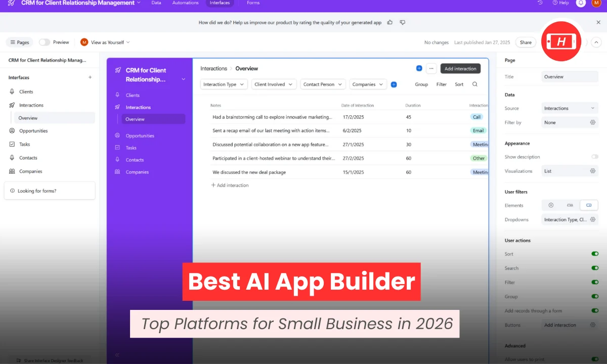The width and height of the screenshot is (607, 364).
Task: Click the Companies building icon in the sidebar
Action: (12, 171)
